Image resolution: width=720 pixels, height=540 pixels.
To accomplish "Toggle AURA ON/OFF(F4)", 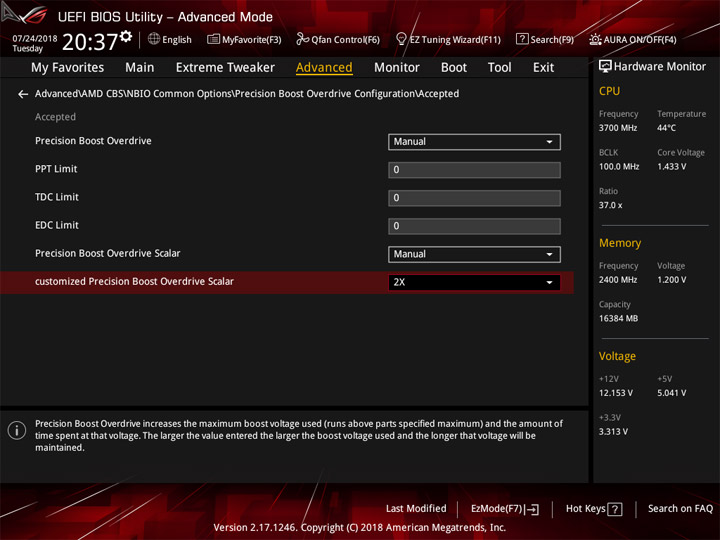I will pos(633,39).
